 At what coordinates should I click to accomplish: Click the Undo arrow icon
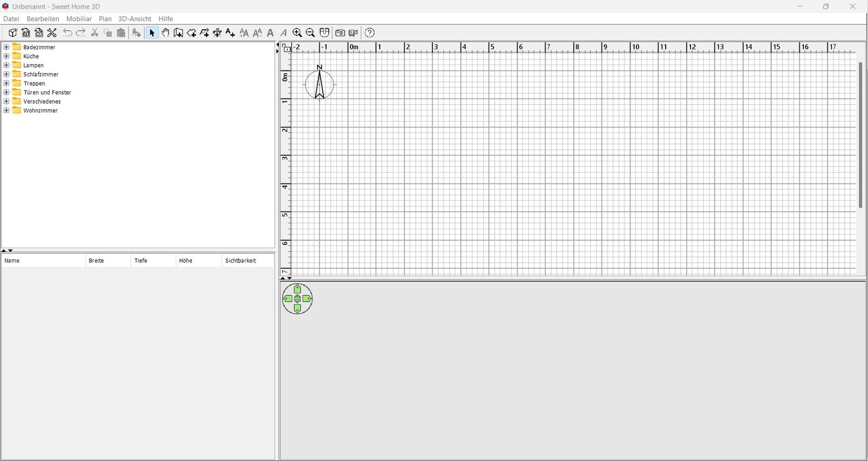click(x=67, y=33)
